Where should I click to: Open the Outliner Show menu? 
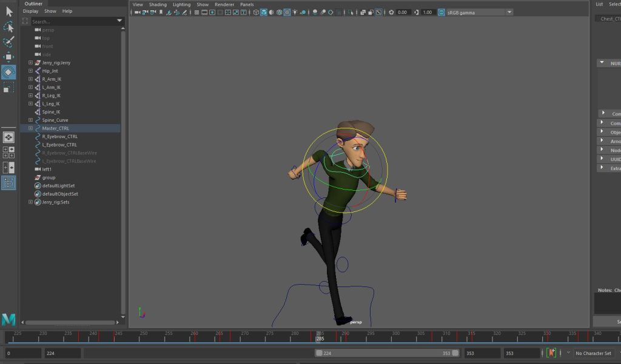tap(50, 11)
